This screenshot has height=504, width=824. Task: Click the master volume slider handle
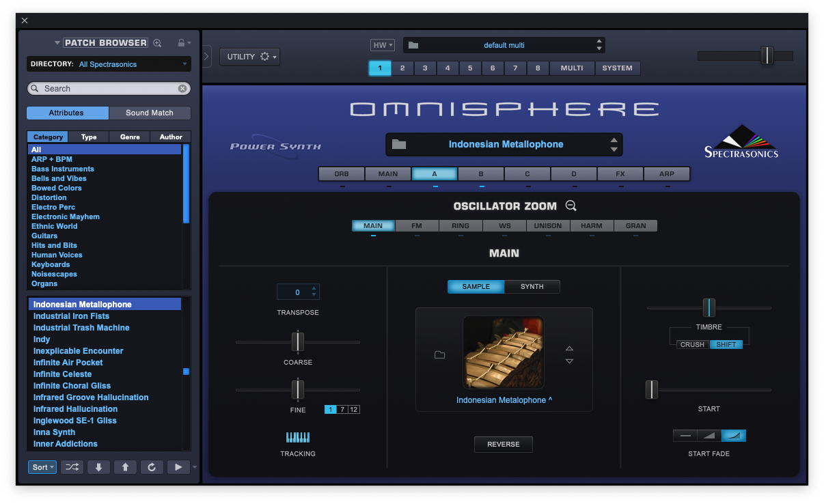point(767,56)
